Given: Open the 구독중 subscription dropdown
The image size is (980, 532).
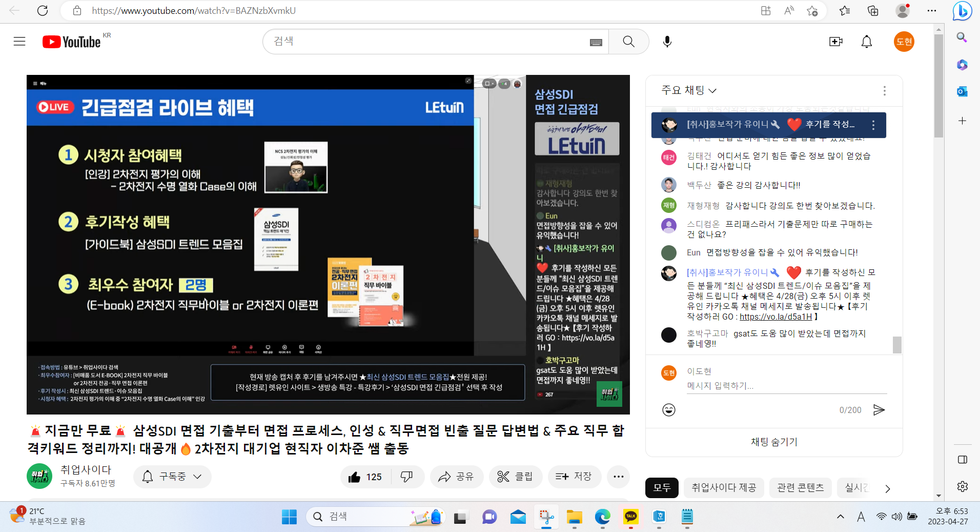Looking at the screenshot, I should [x=172, y=477].
